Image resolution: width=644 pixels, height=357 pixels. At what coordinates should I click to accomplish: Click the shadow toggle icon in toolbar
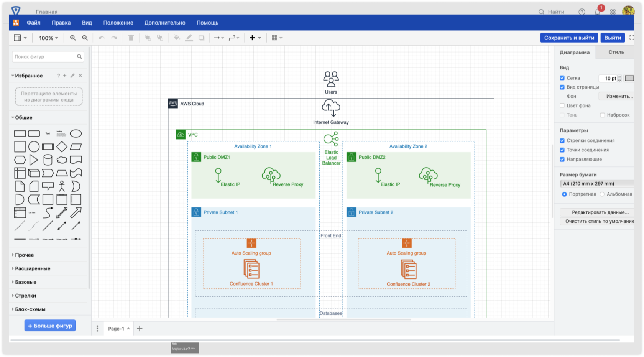click(201, 38)
